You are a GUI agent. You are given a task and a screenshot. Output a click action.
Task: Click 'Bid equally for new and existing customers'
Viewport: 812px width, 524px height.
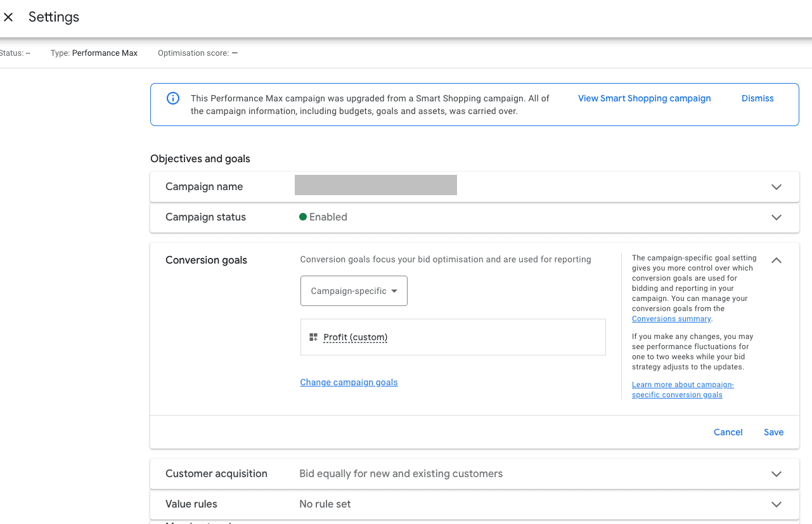click(x=401, y=473)
